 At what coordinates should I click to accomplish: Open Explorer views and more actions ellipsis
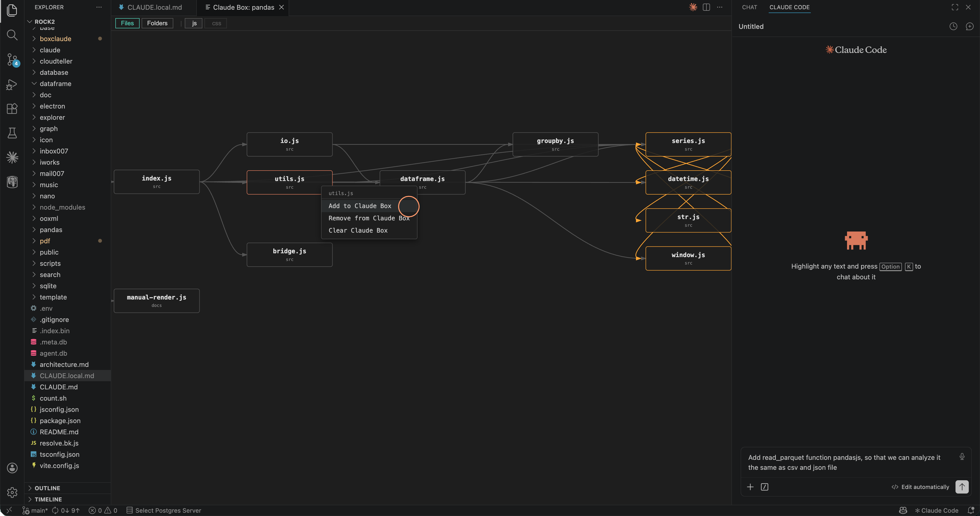99,7
